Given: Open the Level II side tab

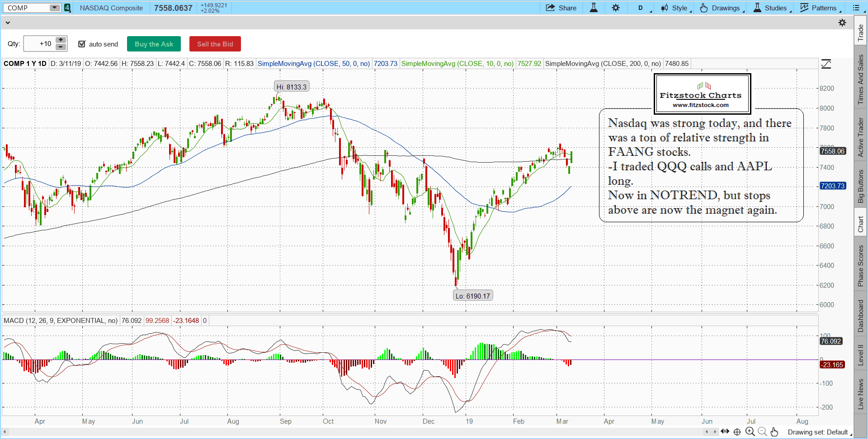Looking at the screenshot, I should coord(860,355).
